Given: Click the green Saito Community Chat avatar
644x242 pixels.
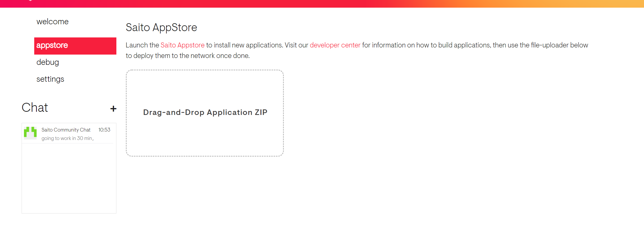Looking at the screenshot, I should [30, 133].
